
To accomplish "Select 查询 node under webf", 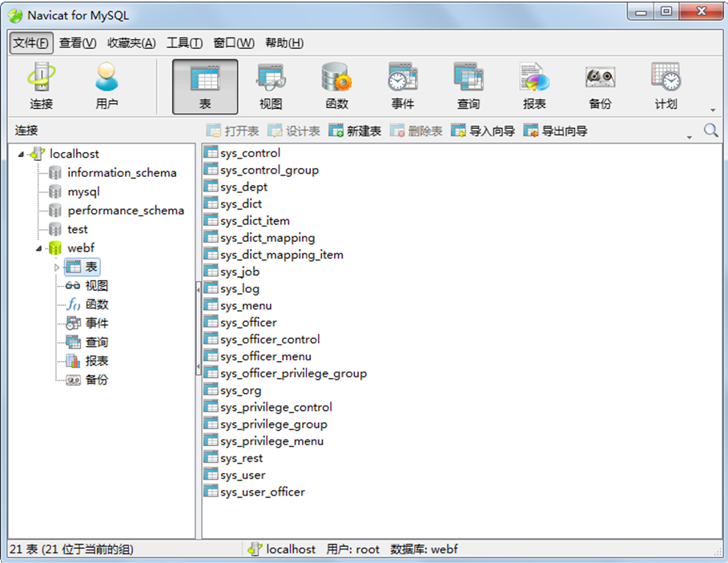I will click(88, 342).
